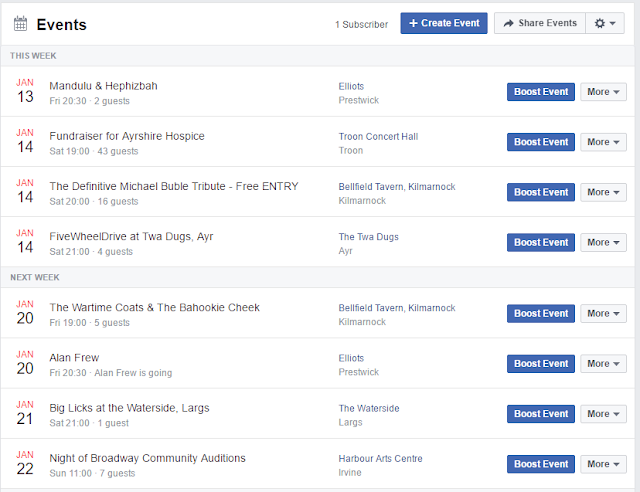
Task: Visit the Troon Concert Hall venue link
Action: [378, 136]
